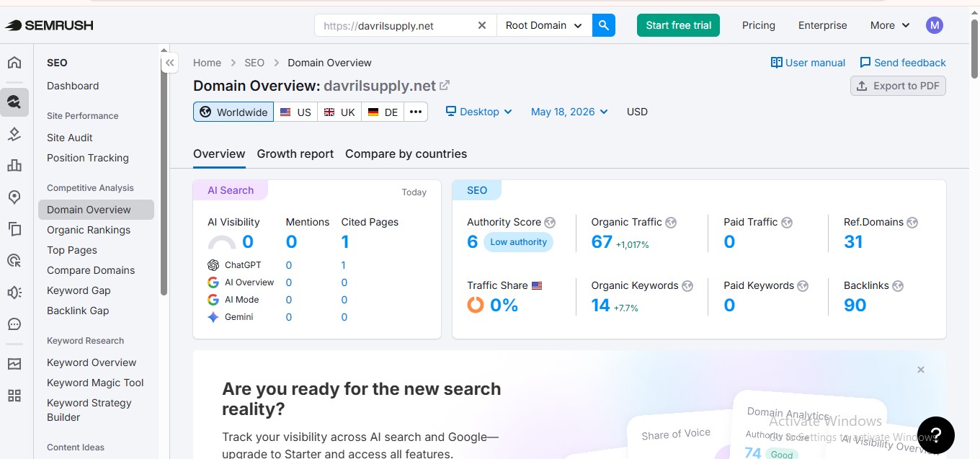Open Site Audit in sidebar
This screenshot has width=980, height=459.
click(70, 138)
